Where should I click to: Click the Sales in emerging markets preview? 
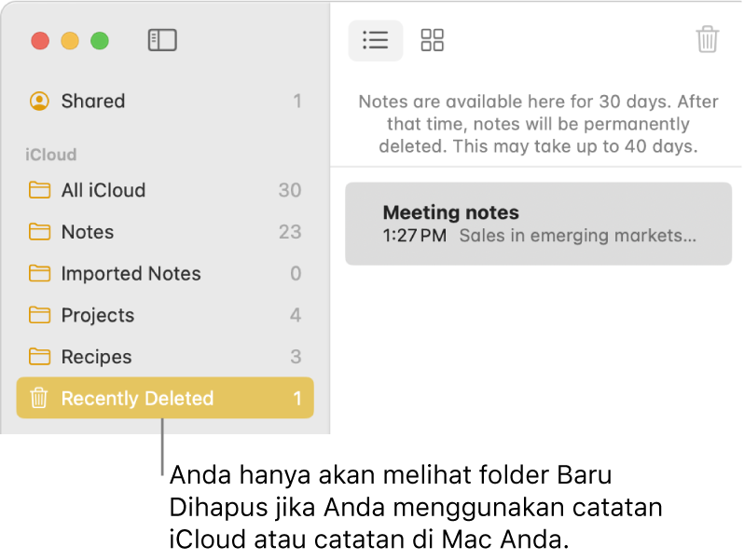click(578, 236)
